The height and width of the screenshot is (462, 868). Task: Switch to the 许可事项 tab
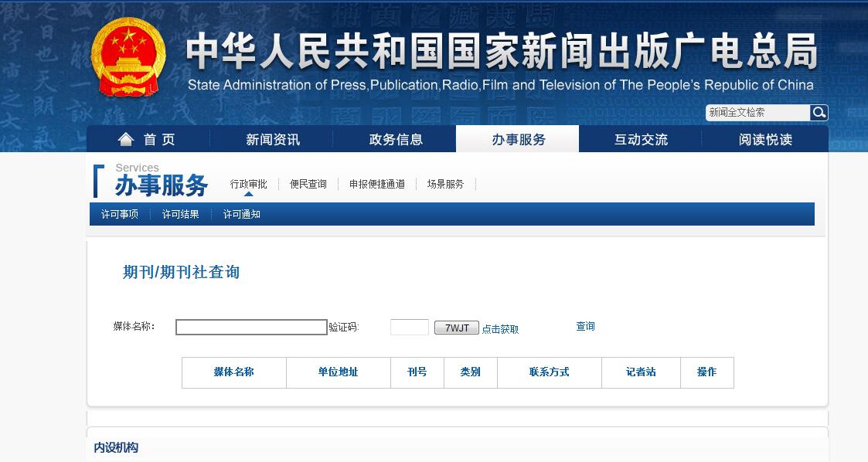118,214
